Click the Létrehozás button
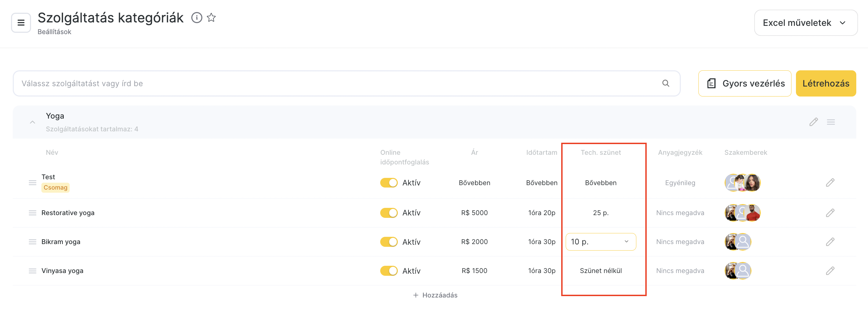Image resolution: width=868 pixels, height=313 pixels. point(826,83)
